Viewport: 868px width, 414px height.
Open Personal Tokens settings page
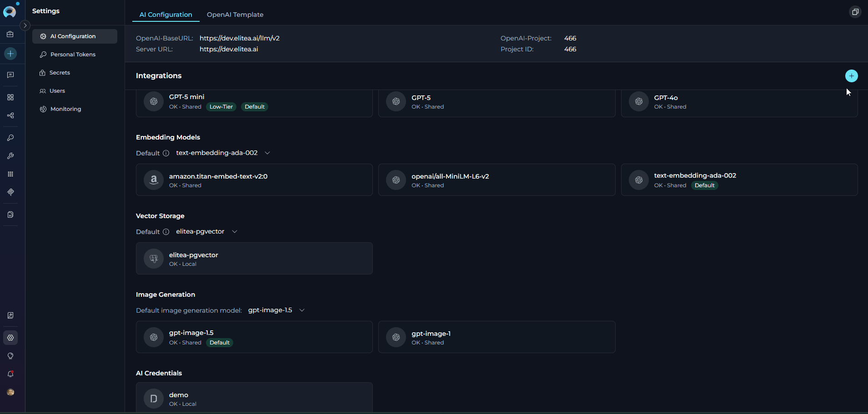point(75,55)
